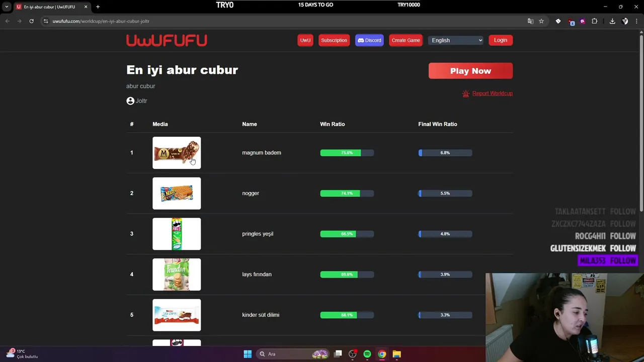Image resolution: width=644 pixels, height=362 pixels.
Task: Open the English language dropdown
Action: pos(456,40)
